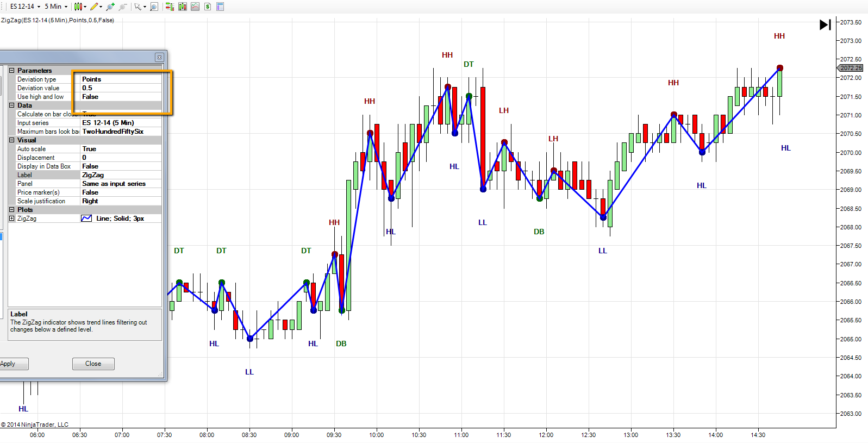Close the indicator dialog with its X
The height and width of the screenshot is (443, 868).
tap(159, 57)
